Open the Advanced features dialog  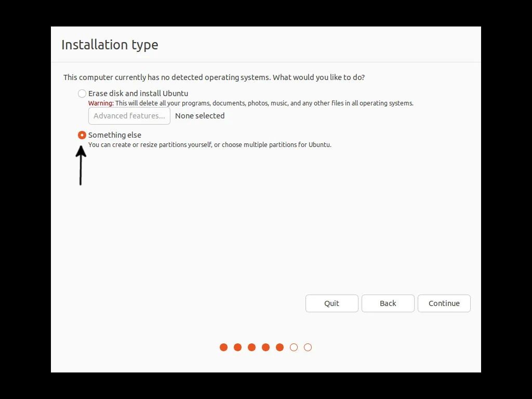[129, 116]
